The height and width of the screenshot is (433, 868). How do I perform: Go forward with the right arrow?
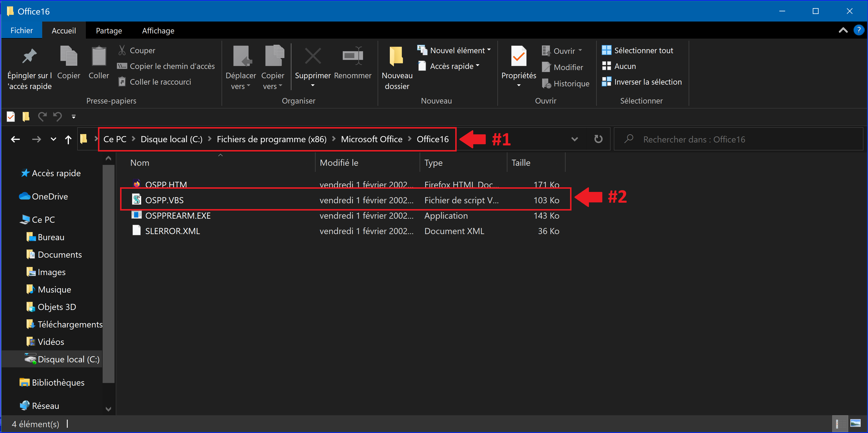(36, 139)
